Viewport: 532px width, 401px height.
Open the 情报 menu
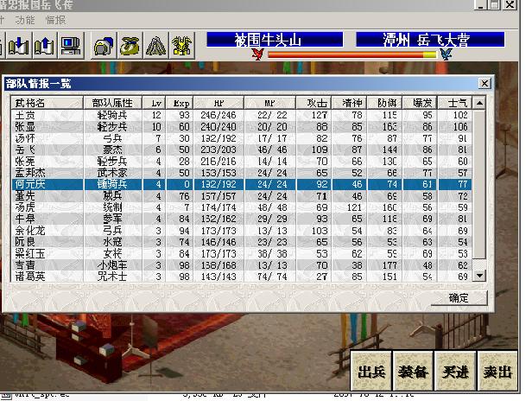point(55,19)
